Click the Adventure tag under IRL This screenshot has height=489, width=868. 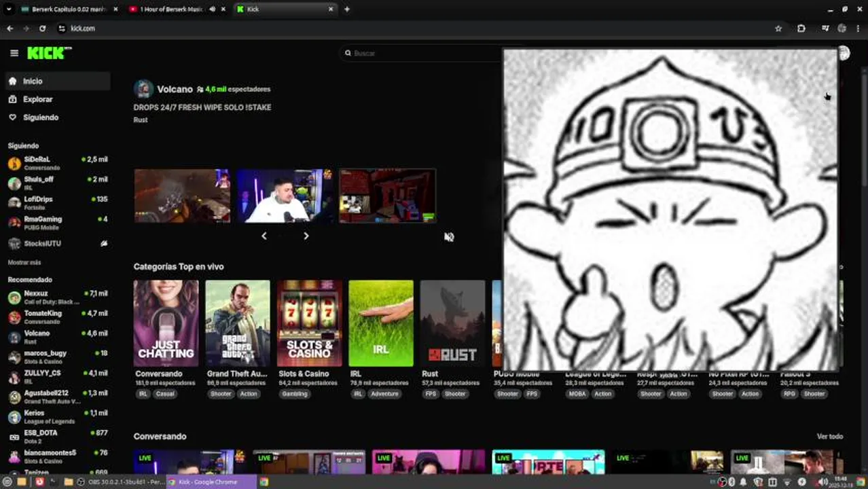click(x=384, y=394)
